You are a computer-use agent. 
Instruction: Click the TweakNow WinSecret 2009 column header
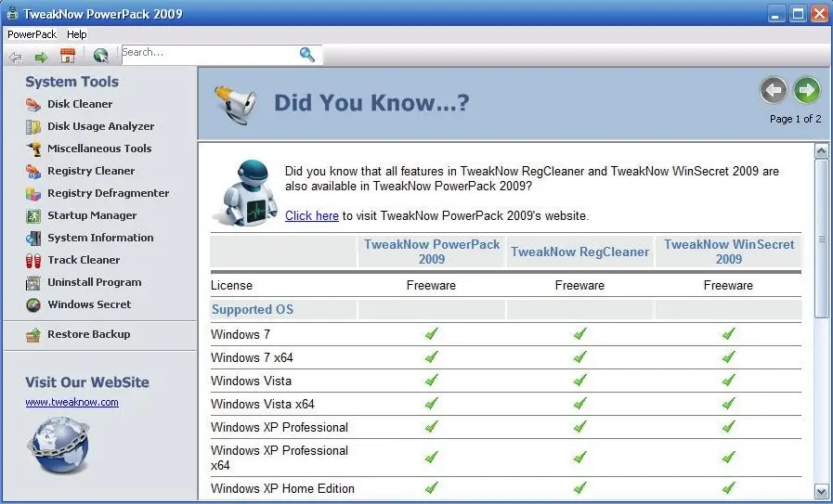pyautogui.click(x=729, y=252)
